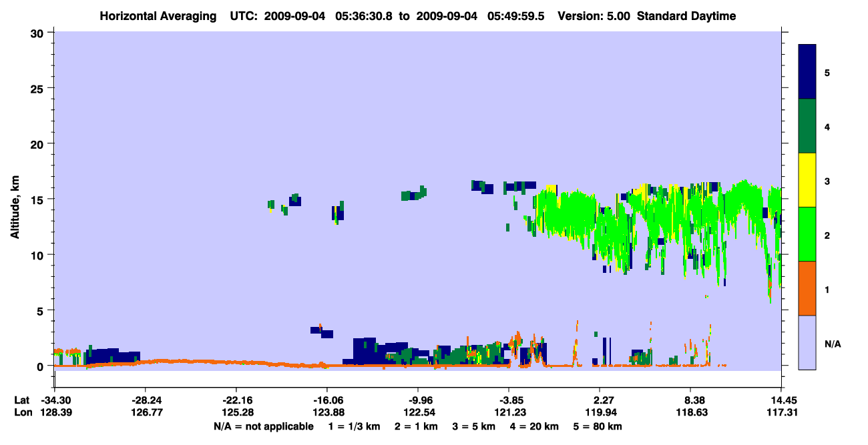This screenshot has height=445, width=868.
Task: Click latitude value 8.38
Action: tap(690, 400)
